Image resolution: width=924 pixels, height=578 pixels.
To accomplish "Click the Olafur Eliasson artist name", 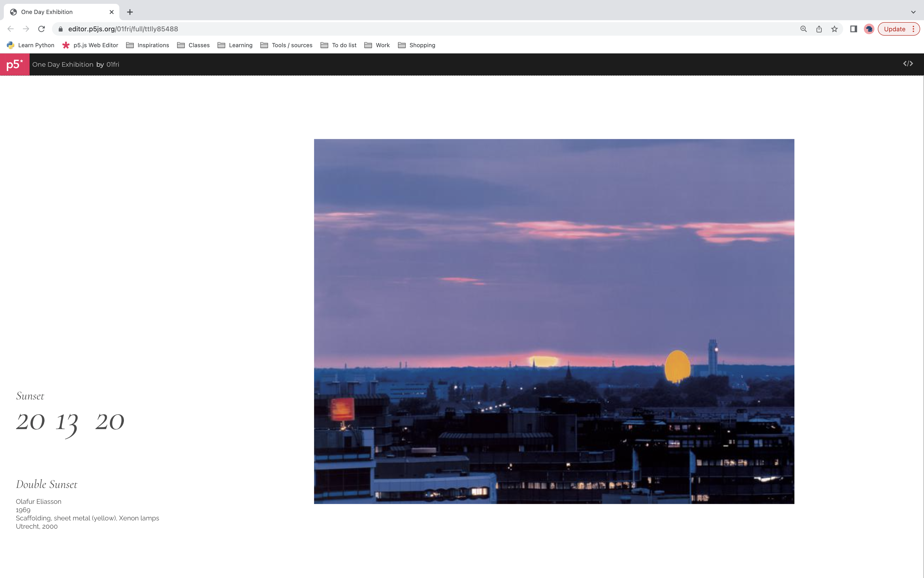I will [38, 502].
